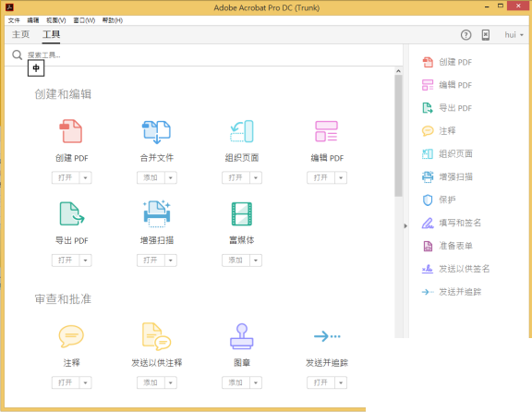Click 打开 button under 增强扫描

pos(151,260)
